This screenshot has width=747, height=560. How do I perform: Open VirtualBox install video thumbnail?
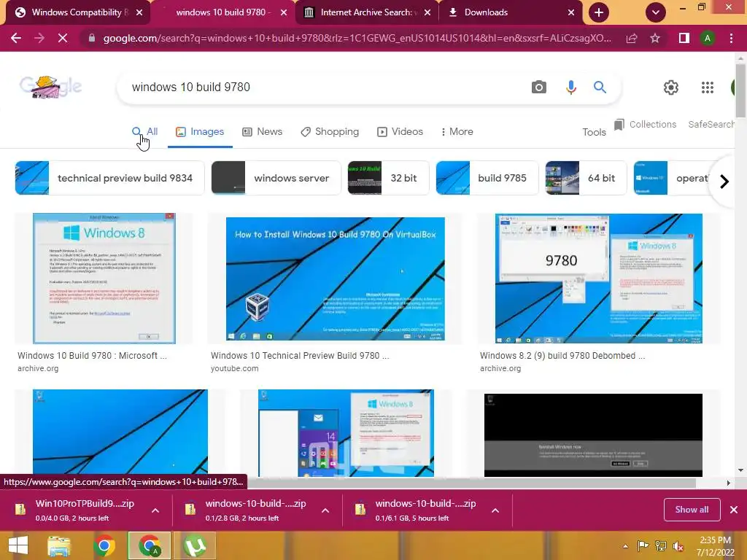[x=335, y=279]
